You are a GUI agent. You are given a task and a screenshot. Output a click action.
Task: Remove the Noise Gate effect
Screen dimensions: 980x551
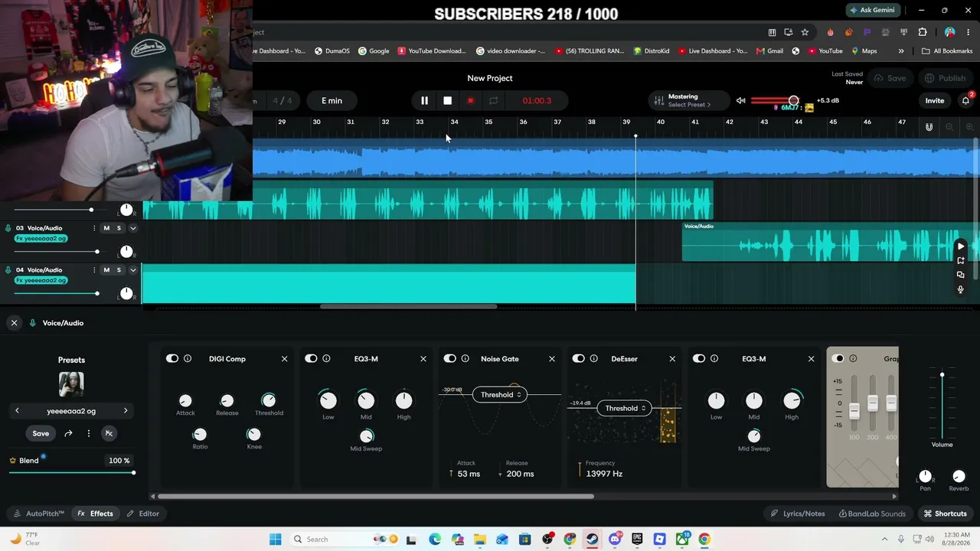click(x=551, y=358)
